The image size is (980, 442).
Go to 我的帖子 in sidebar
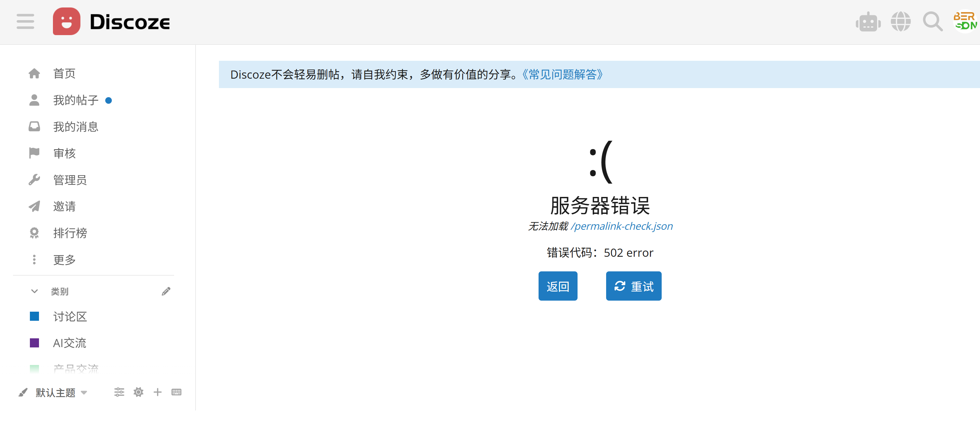(75, 100)
